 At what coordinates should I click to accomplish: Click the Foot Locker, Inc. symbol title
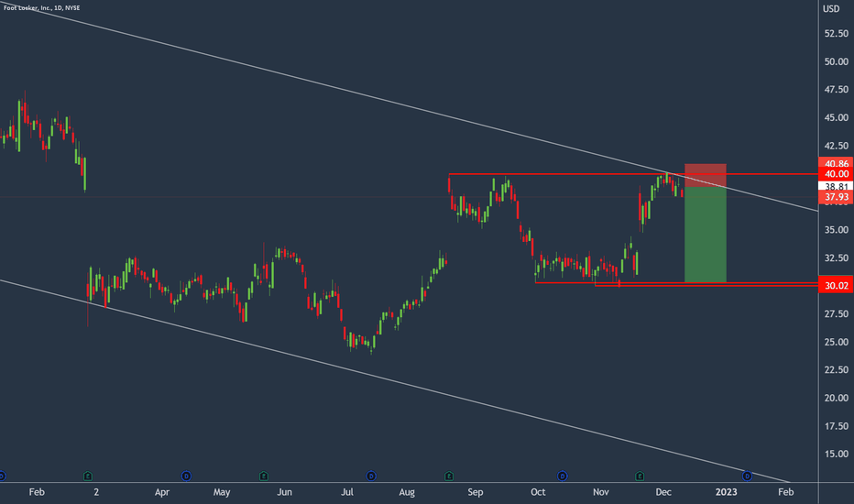(x=41, y=7)
